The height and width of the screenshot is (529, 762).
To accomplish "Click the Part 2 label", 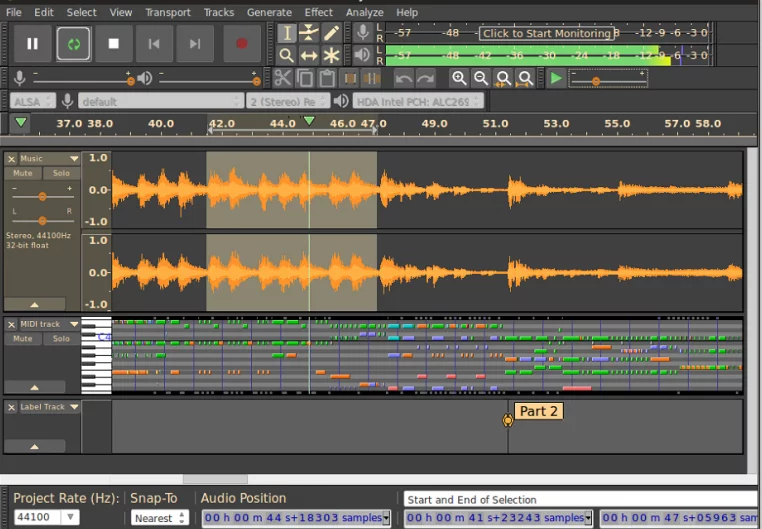I will point(539,411).
